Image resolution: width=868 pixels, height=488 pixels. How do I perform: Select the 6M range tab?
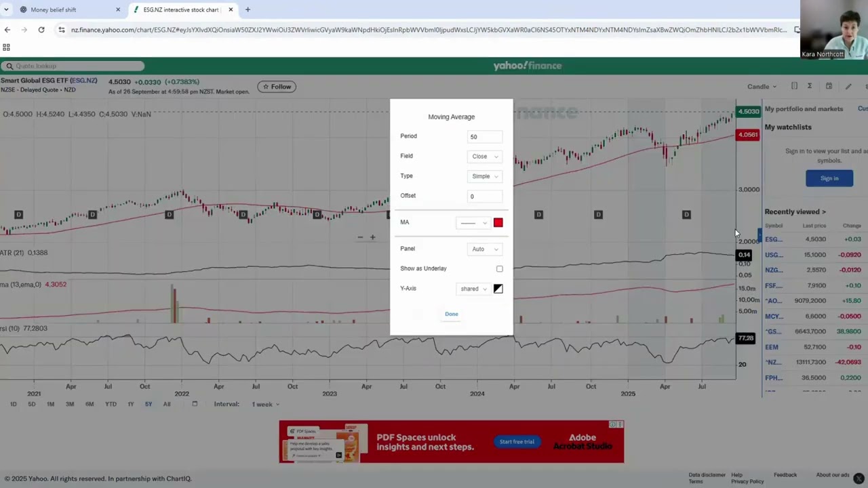click(x=90, y=404)
